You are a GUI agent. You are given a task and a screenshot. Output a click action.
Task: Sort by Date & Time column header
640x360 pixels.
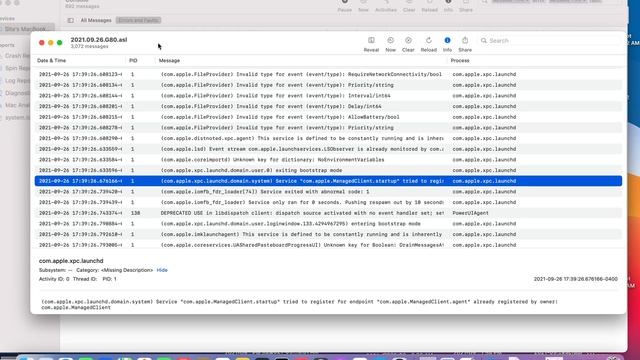pos(51,60)
